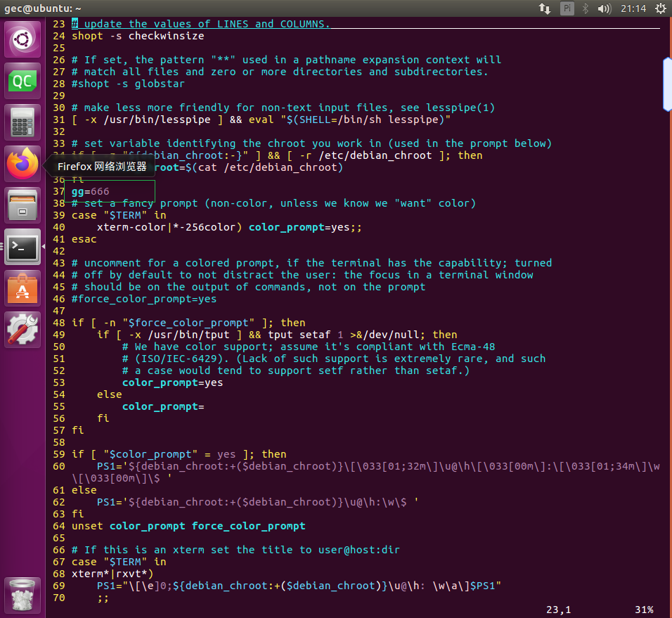Click the cursor at start of line 23
Image resolution: width=672 pixels, height=618 pixels.
coord(75,24)
